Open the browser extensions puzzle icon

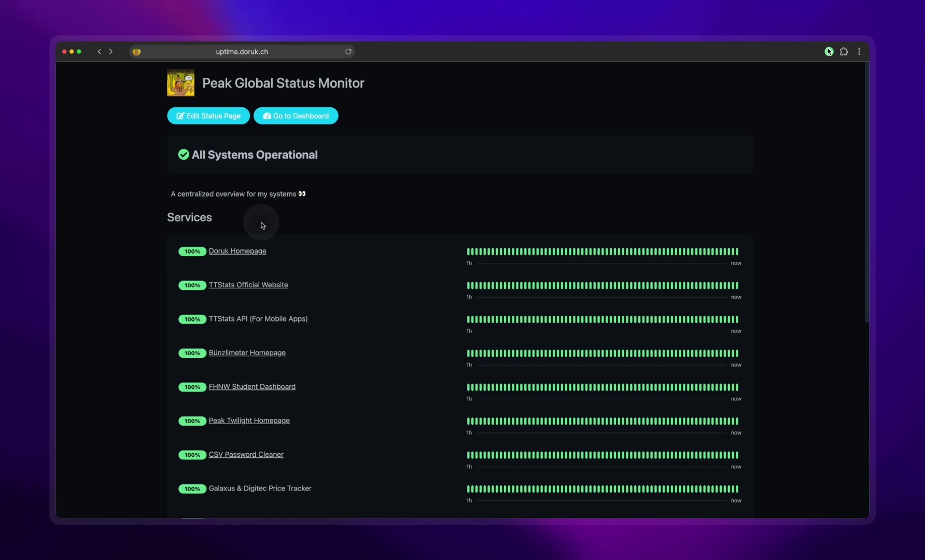844,51
